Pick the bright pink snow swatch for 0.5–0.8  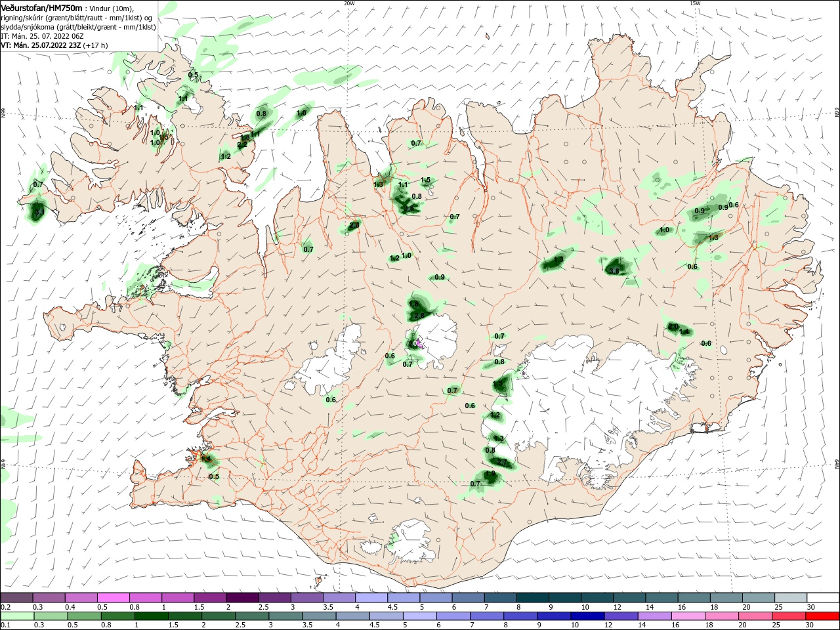tap(113, 598)
